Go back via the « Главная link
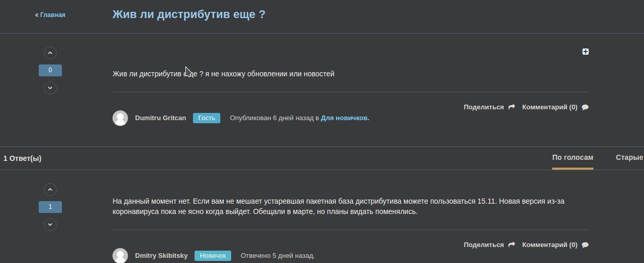The height and width of the screenshot is (263, 644). coord(50,15)
